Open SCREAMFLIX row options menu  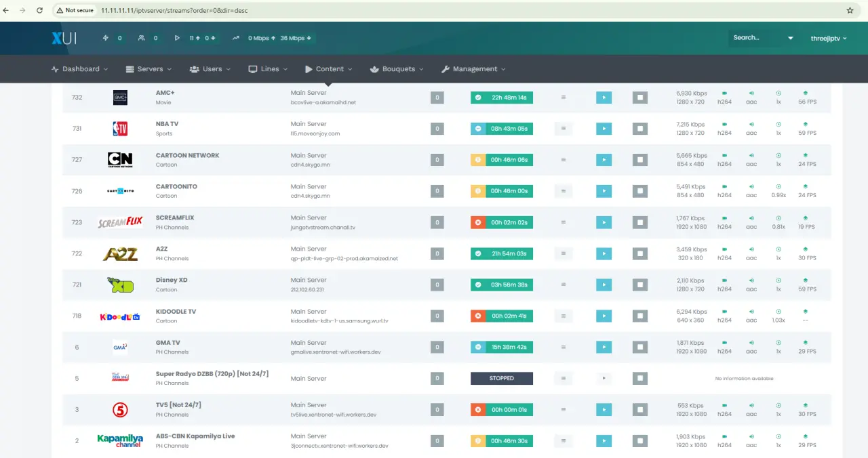tap(564, 222)
